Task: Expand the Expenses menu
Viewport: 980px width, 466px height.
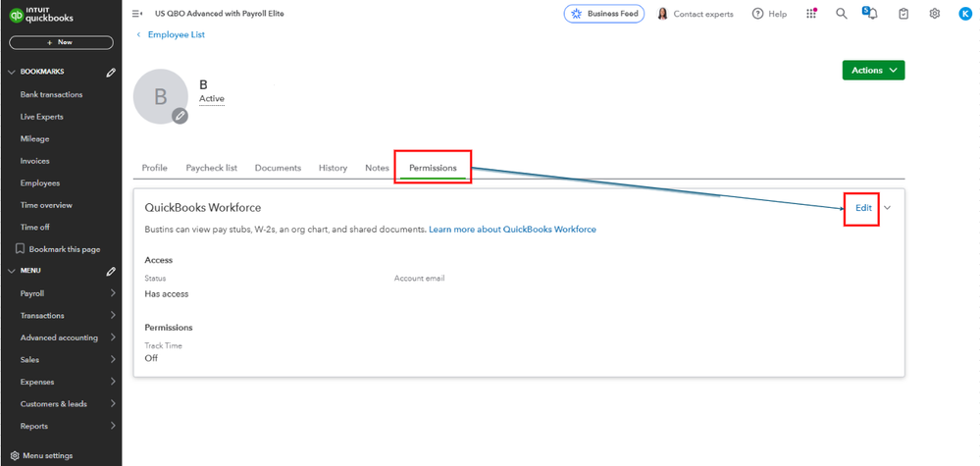Action: click(x=113, y=382)
